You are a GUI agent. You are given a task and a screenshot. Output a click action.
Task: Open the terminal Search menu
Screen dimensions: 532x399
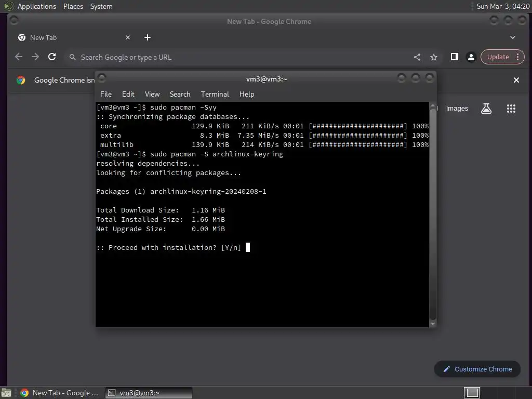(180, 95)
